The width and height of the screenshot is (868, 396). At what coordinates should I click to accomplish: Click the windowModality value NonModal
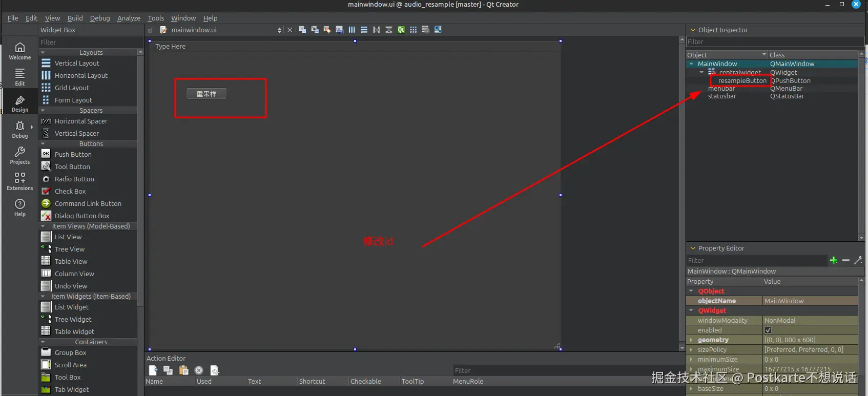click(x=810, y=320)
